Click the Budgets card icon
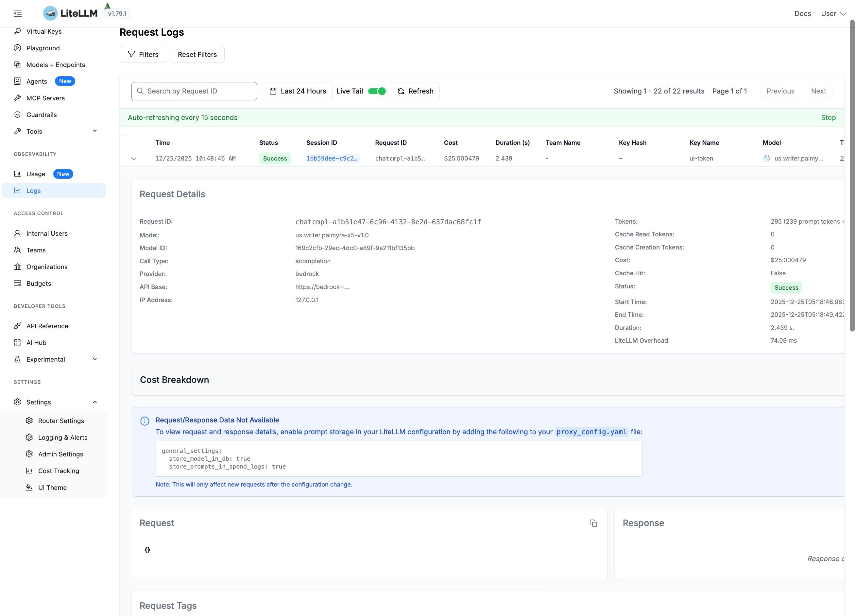Screen dimensions: 856x616 point(17,283)
